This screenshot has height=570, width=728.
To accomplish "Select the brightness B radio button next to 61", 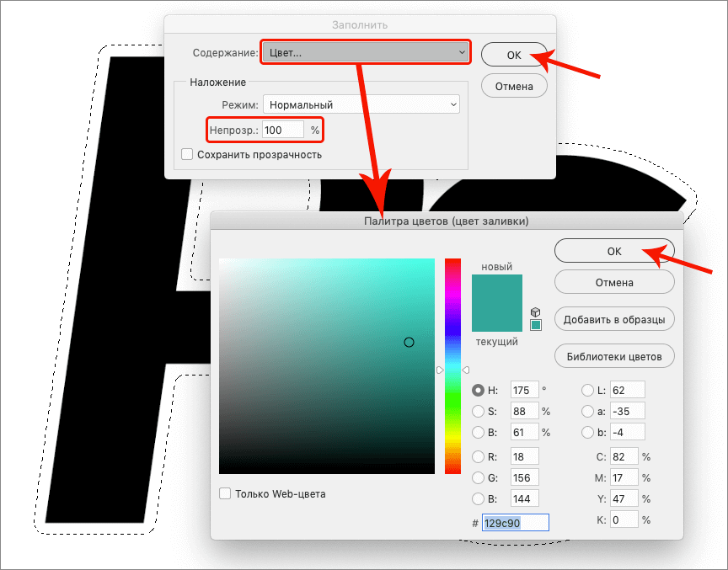I will [x=478, y=432].
